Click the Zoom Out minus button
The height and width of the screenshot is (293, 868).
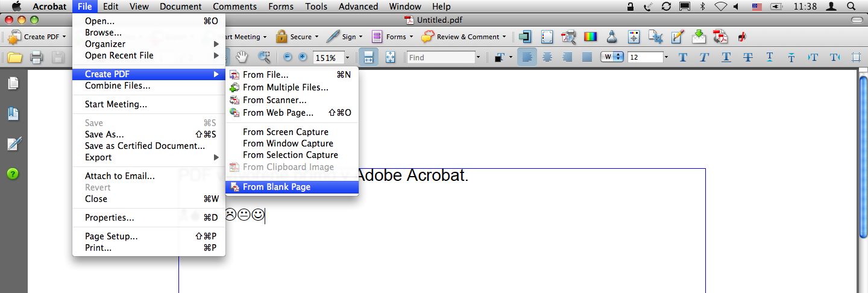[x=288, y=57]
